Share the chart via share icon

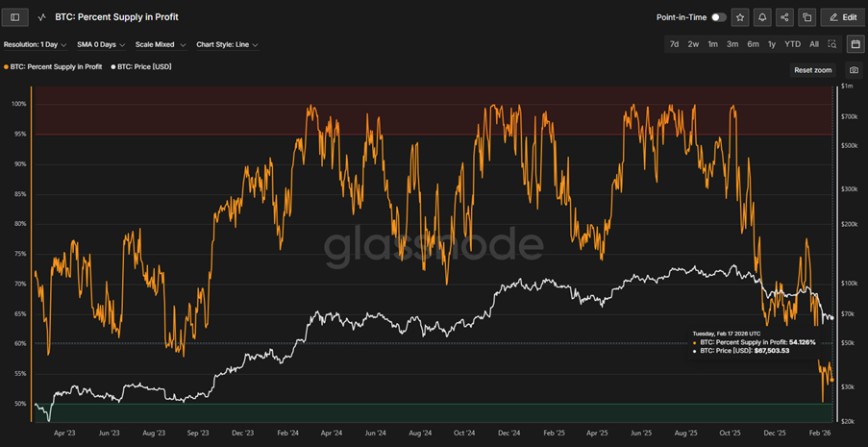coord(785,17)
